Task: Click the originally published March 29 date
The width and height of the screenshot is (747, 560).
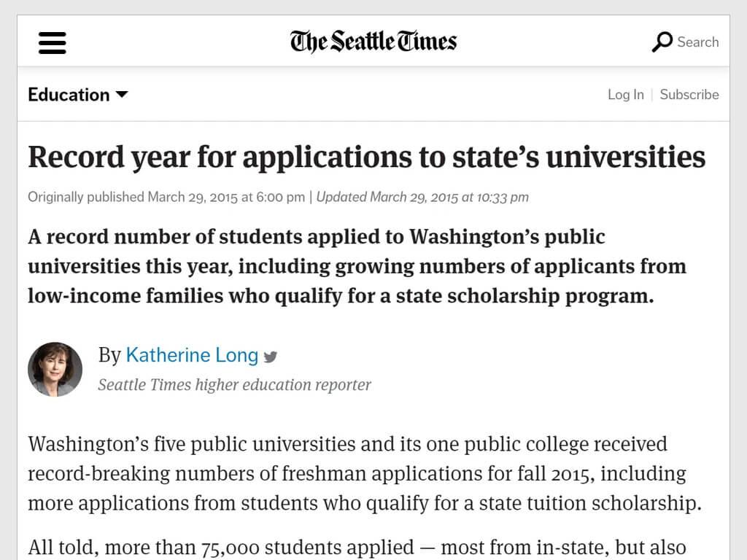Action: (166, 197)
